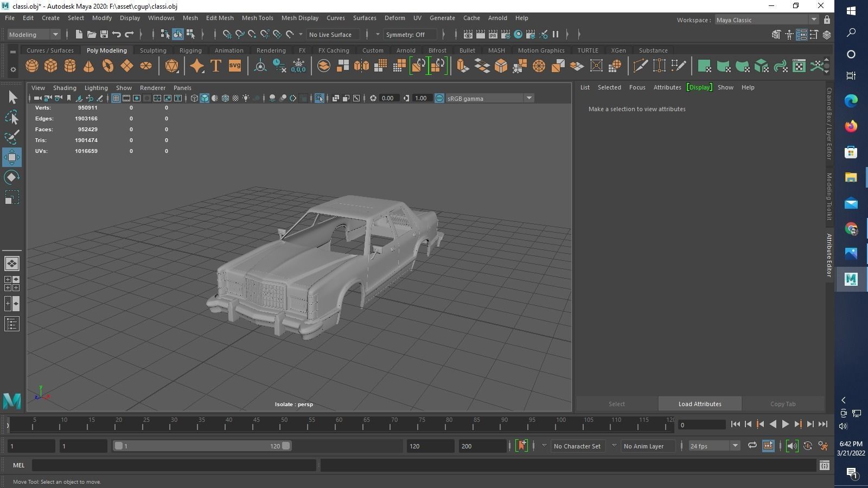
Task: Play the animation forward
Action: click(x=785, y=425)
